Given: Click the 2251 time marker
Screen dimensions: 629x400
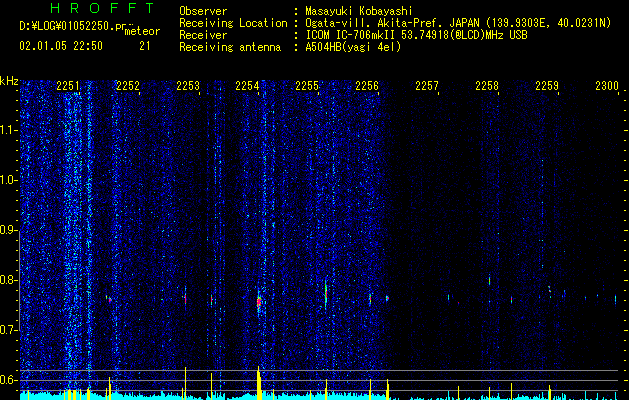Looking at the screenshot, I should tap(68, 85).
